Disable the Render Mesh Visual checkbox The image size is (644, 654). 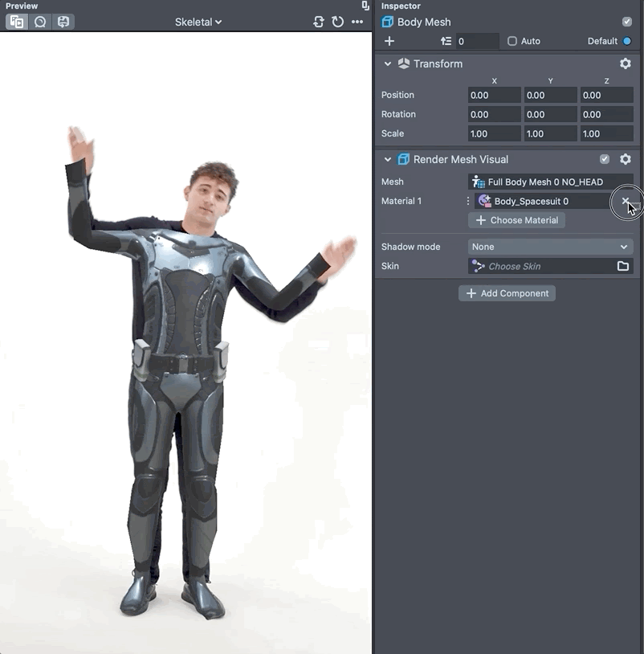click(x=605, y=159)
